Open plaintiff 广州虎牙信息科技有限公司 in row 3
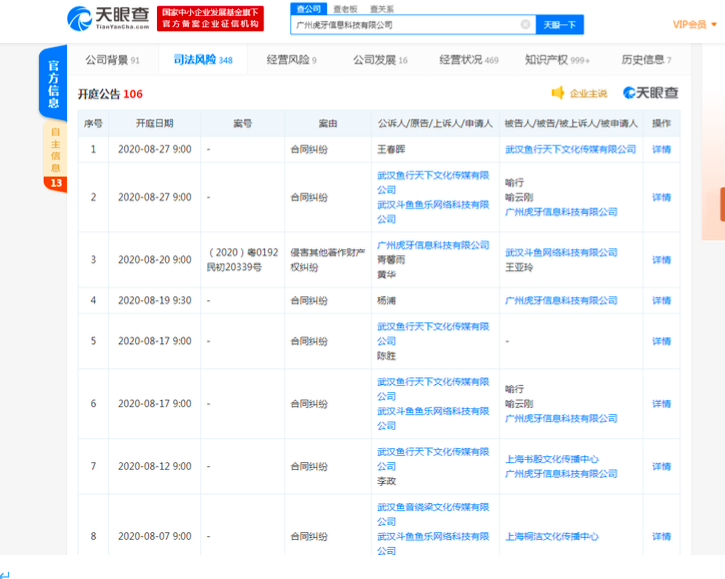This screenshot has width=725, height=579. [433, 245]
